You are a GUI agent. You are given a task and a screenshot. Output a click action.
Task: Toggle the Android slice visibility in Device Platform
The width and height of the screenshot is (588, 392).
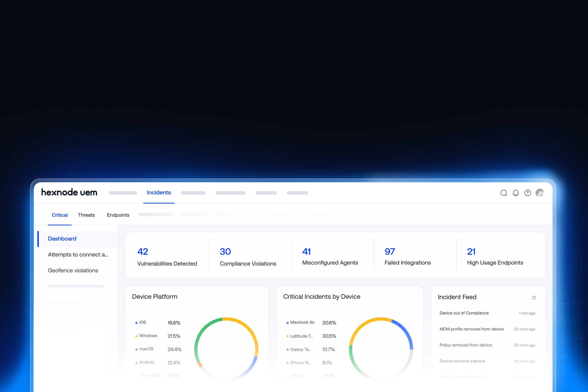(x=136, y=362)
